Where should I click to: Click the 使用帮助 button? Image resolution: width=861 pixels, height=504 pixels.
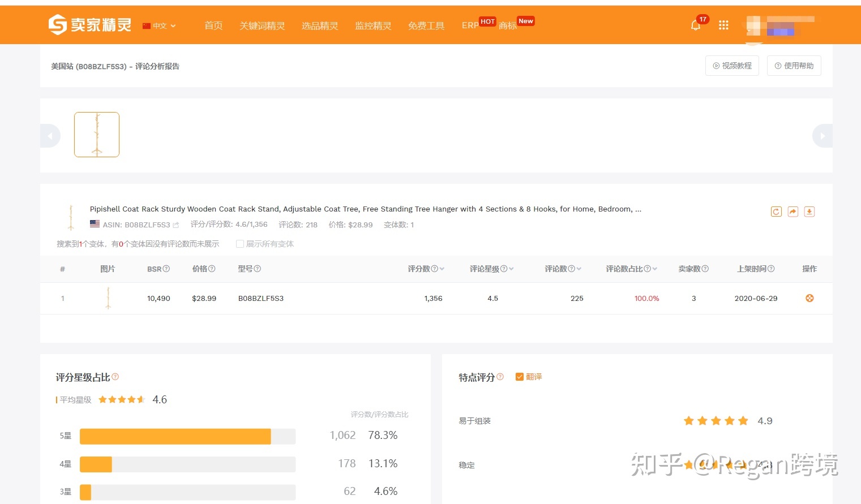coord(794,66)
